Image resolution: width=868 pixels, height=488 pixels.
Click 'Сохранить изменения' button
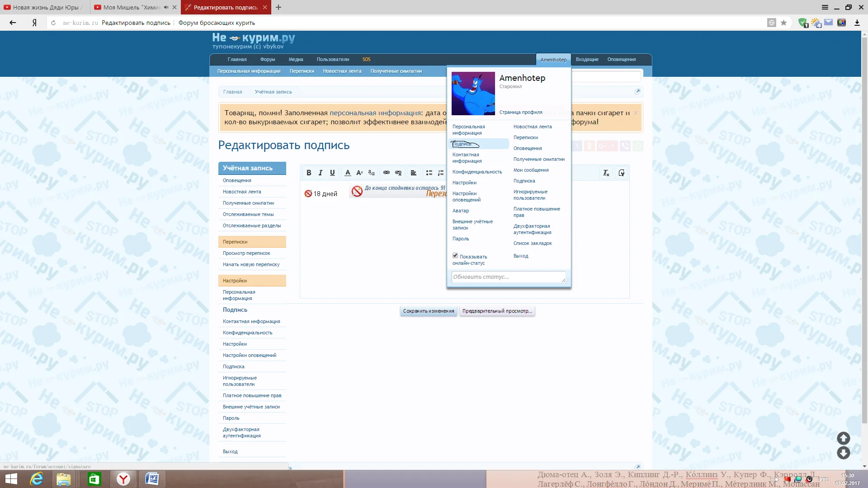[x=428, y=311]
